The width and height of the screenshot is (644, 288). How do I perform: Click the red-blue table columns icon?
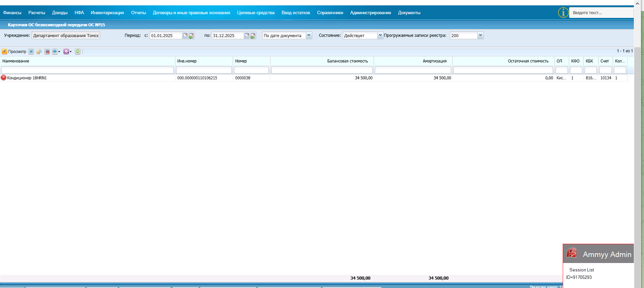(x=47, y=51)
